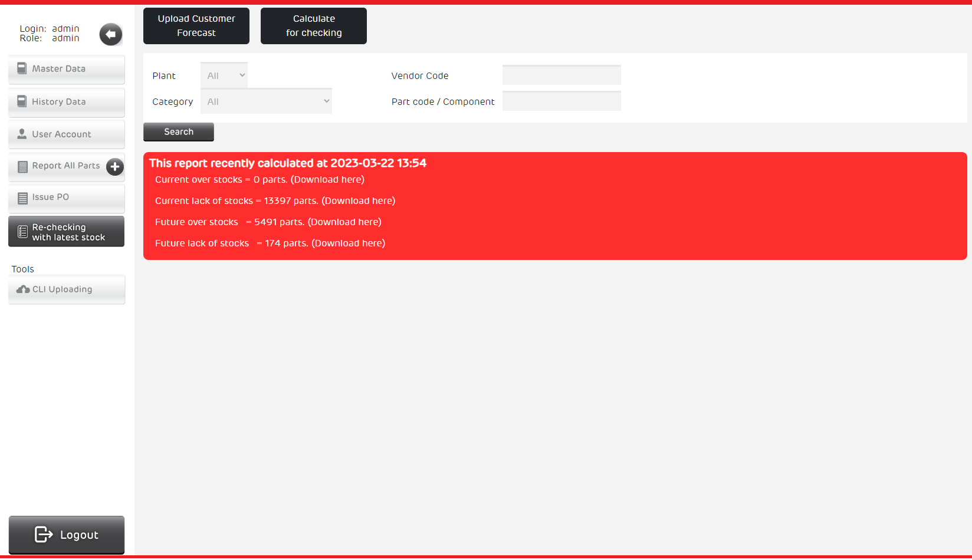Open the Plant dropdown
Viewport: 972px width, 560px height.
coord(224,75)
